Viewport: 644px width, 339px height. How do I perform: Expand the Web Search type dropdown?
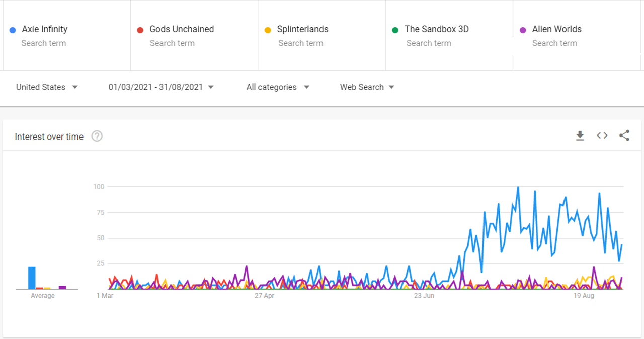coord(367,87)
